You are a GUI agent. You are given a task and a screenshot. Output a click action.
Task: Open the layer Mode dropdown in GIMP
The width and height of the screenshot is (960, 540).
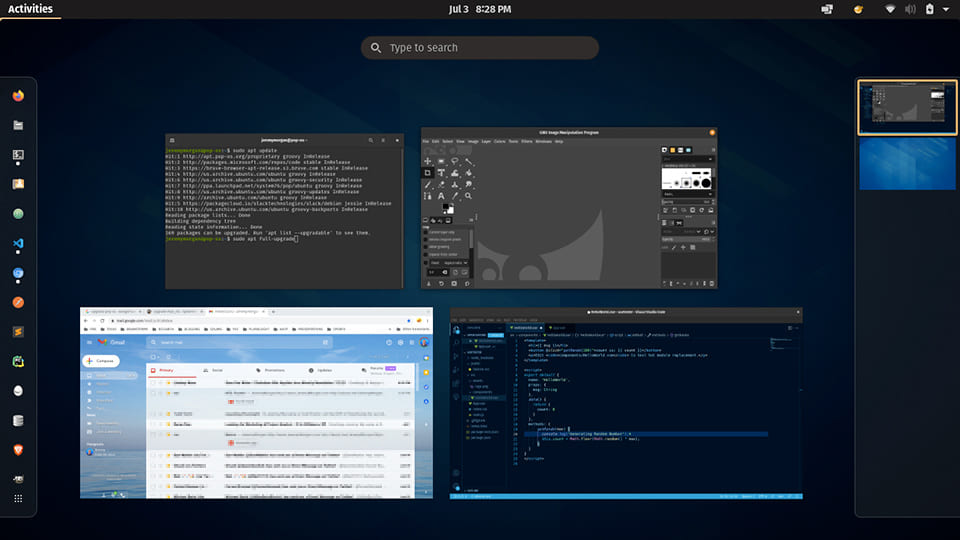tap(684, 231)
